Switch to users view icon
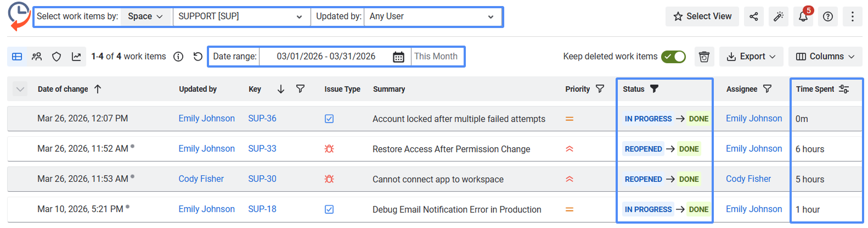This screenshot has height=228, width=868. pos(37,57)
